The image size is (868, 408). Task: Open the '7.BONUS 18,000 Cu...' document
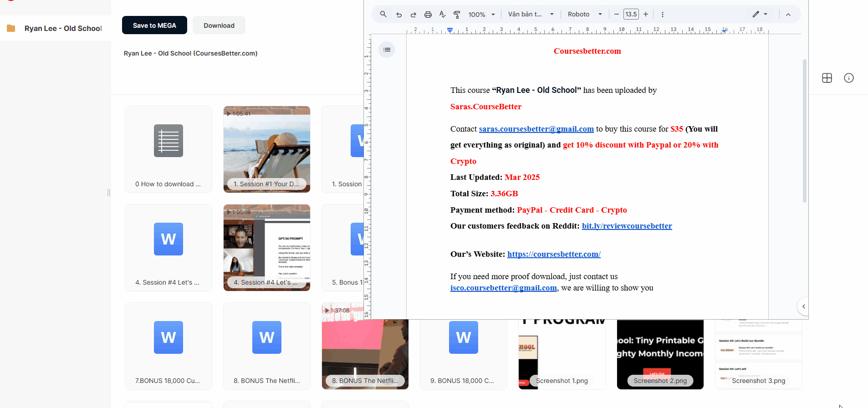[x=168, y=346]
